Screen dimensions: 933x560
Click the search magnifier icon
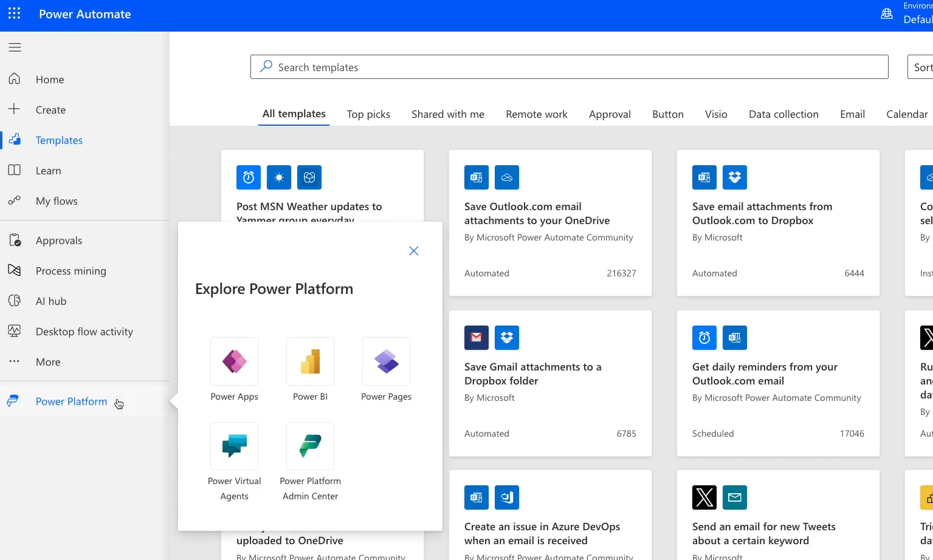click(x=266, y=66)
